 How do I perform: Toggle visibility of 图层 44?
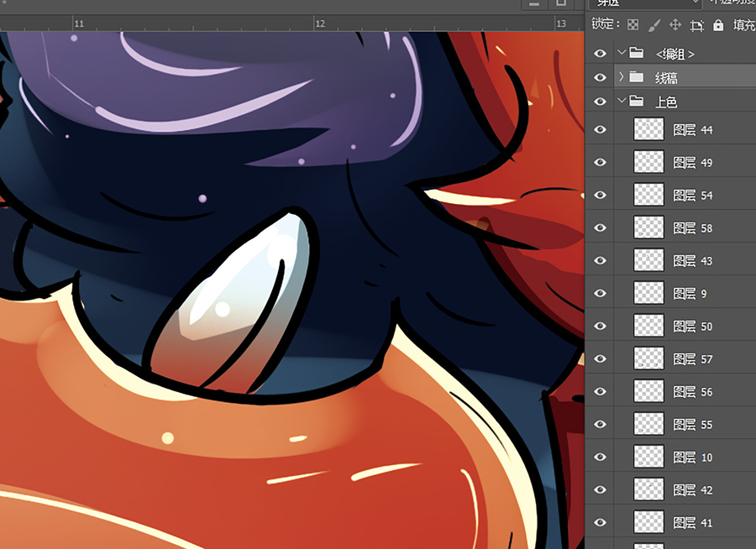(x=600, y=129)
